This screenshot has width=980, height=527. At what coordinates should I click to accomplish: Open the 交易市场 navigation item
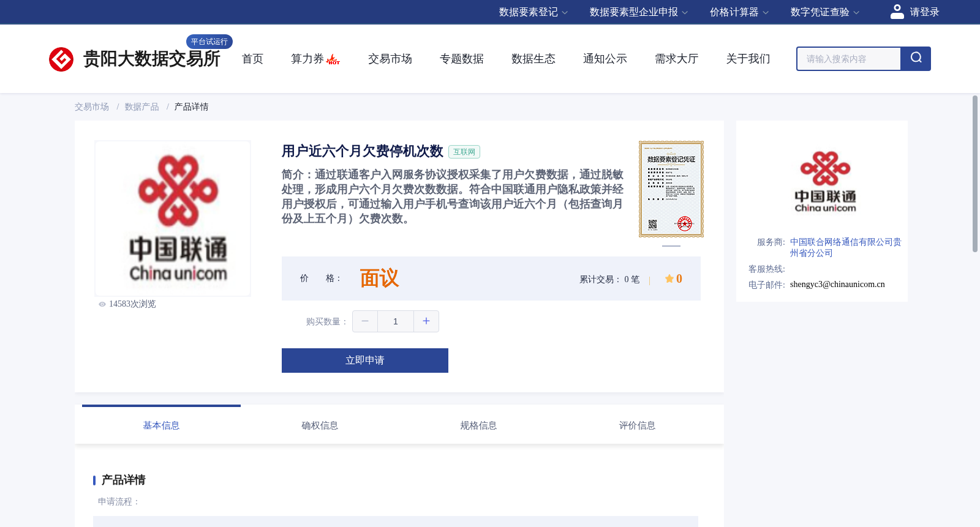click(390, 59)
